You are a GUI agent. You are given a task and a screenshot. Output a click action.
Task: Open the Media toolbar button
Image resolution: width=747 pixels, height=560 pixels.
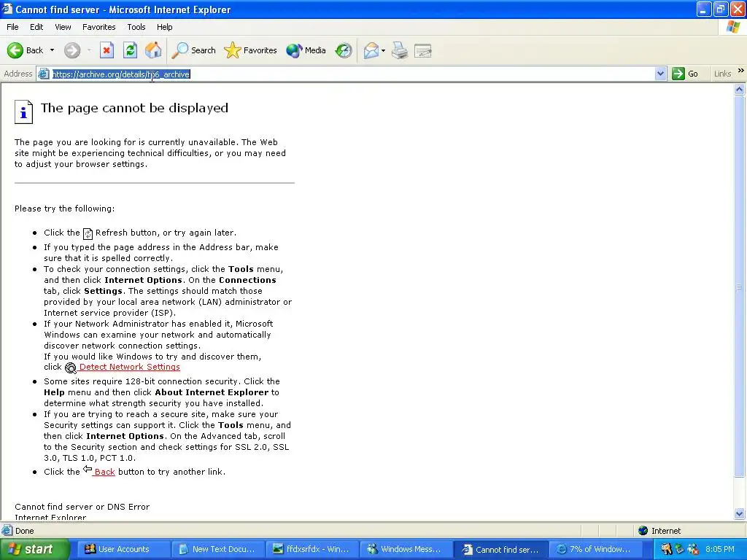click(306, 50)
